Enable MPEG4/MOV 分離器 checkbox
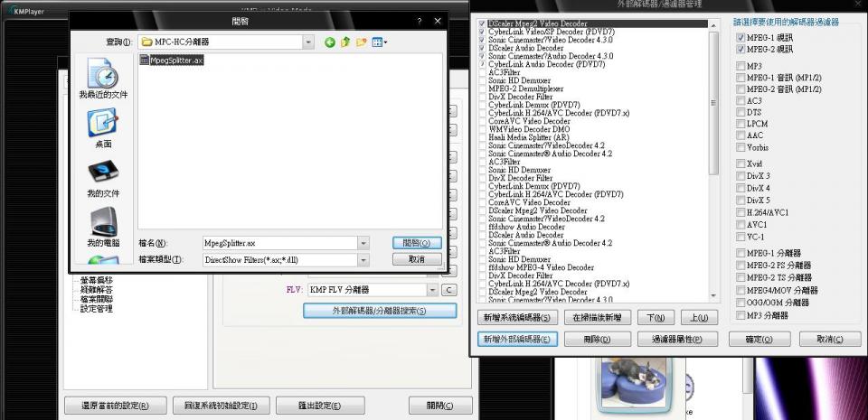 point(741,290)
